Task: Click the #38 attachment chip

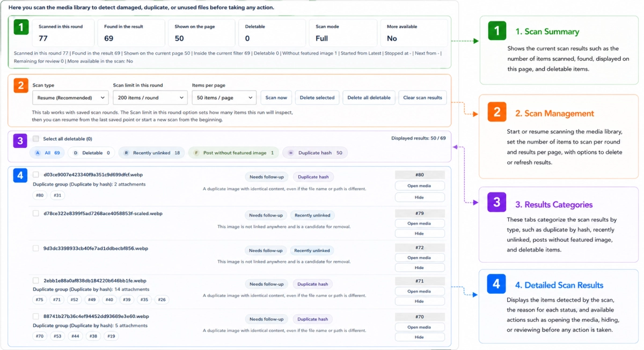Action: 93,336
